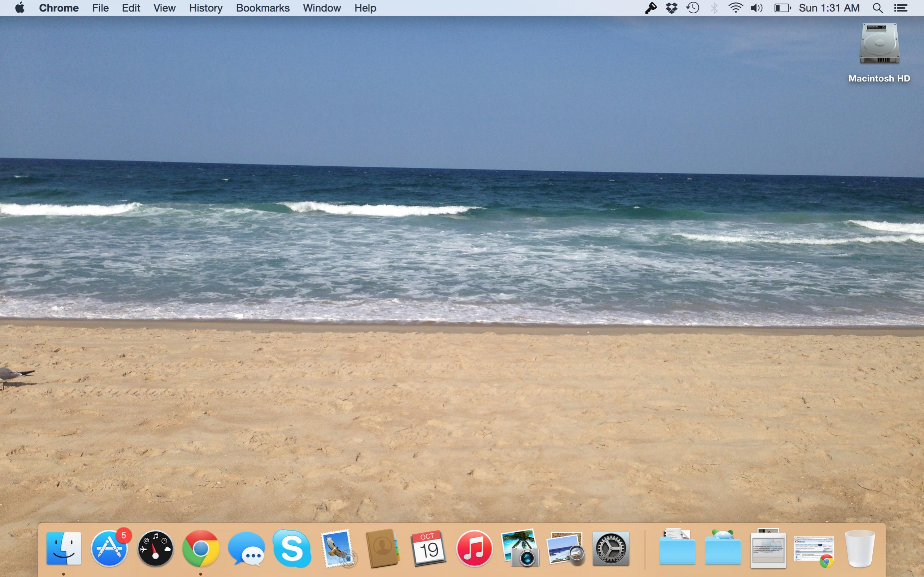Launch the App Store with badge

pos(109,548)
